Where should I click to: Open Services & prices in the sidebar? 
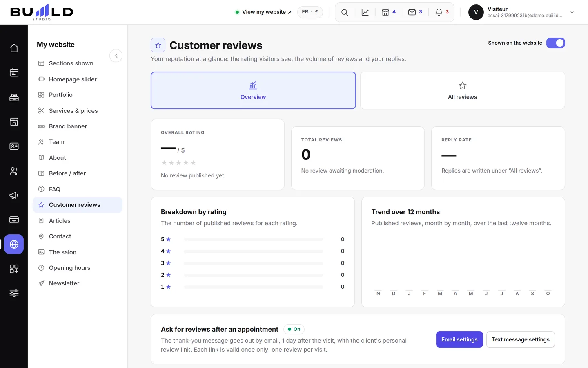pyautogui.click(x=78, y=111)
